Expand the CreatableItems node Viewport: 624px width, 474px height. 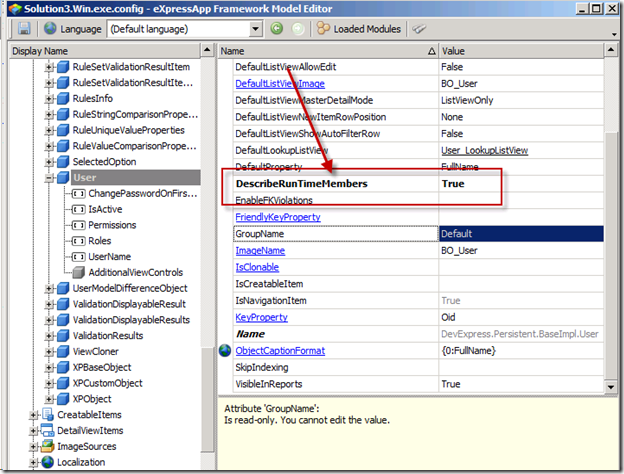34,415
